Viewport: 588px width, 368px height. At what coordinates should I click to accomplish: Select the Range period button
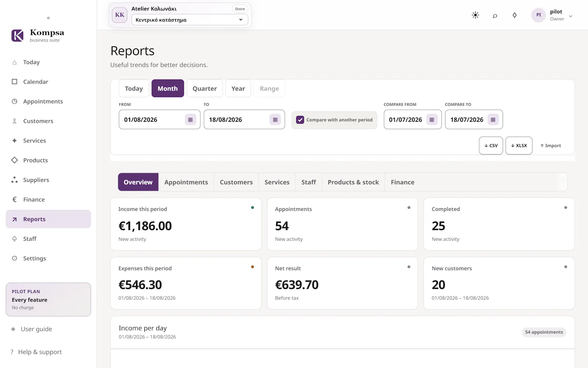pos(269,89)
